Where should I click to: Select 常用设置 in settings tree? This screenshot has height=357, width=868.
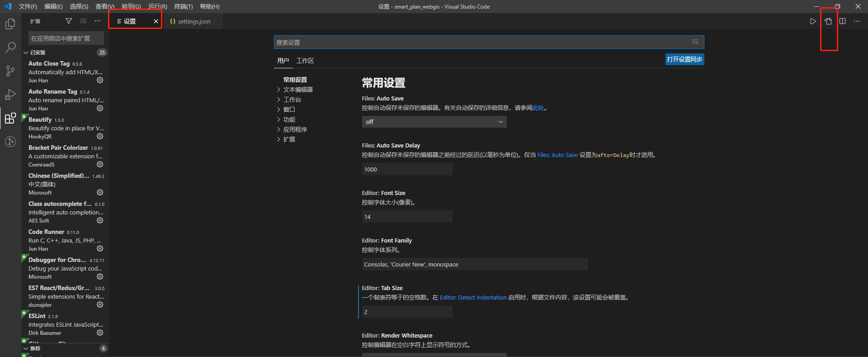(295, 80)
